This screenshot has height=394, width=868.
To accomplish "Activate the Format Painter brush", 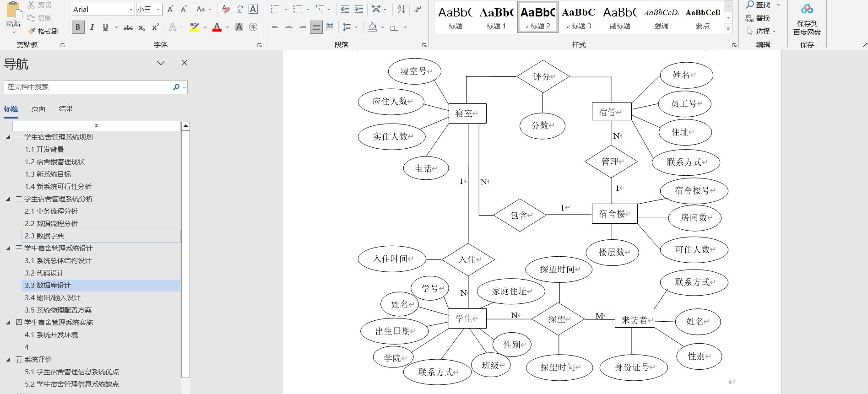I will [x=32, y=31].
